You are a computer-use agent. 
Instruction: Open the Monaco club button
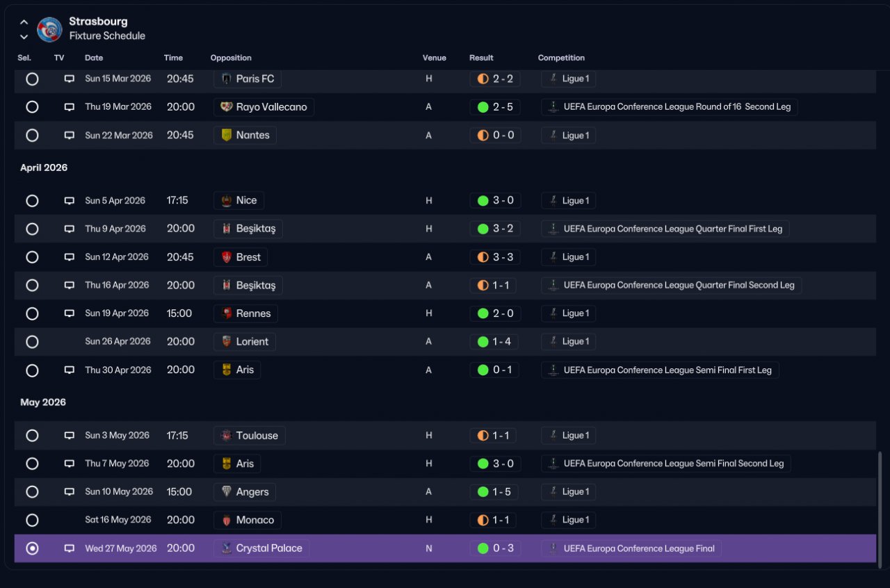(x=248, y=520)
